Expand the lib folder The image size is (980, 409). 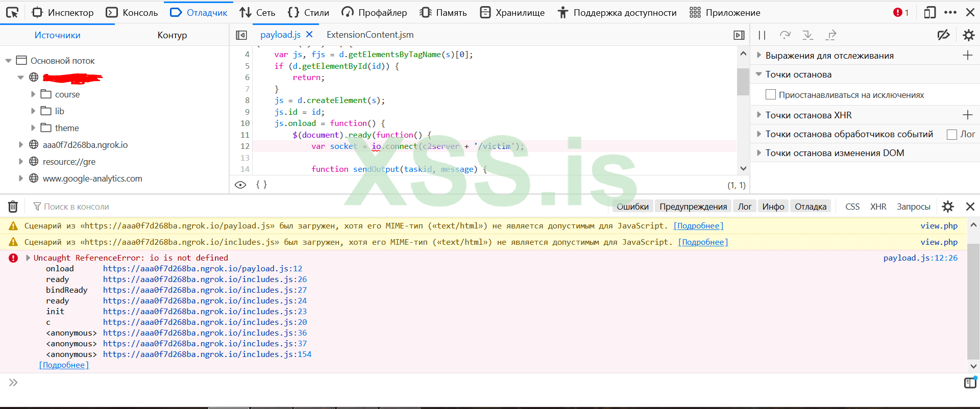(x=33, y=111)
